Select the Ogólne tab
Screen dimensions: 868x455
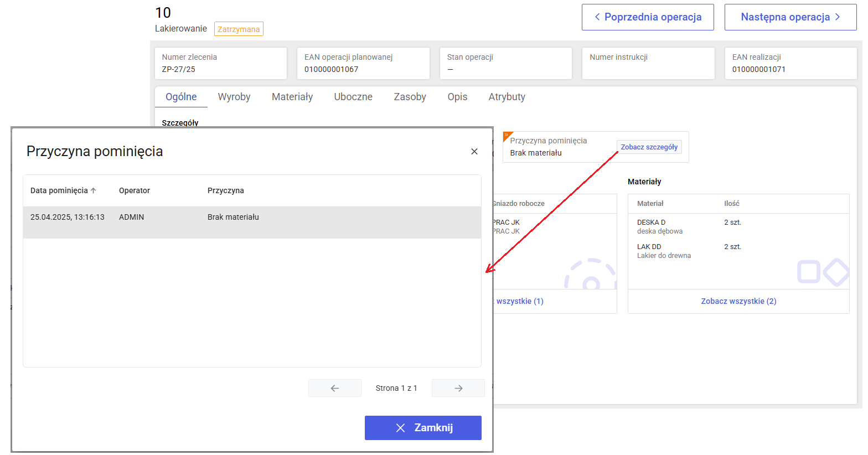tap(181, 97)
